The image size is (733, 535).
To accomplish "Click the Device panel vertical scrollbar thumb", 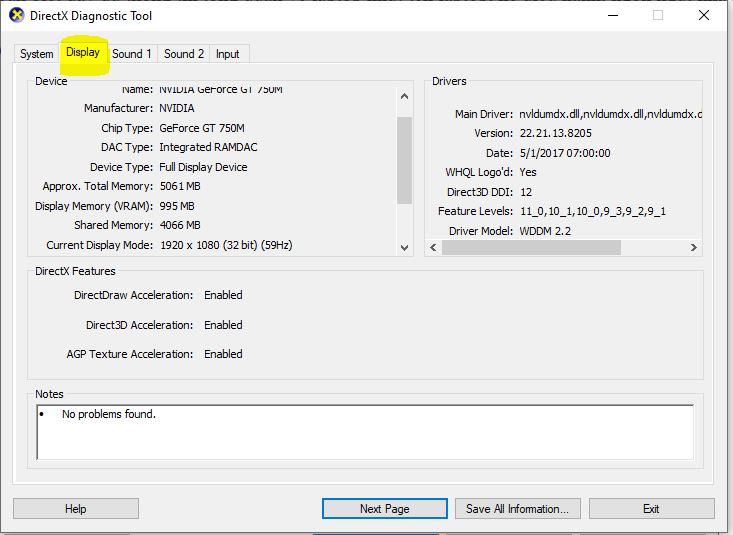I will coord(405,160).
